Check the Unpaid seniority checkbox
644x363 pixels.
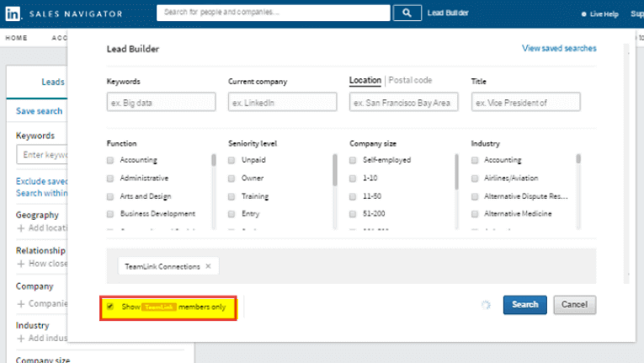click(x=232, y=160)
